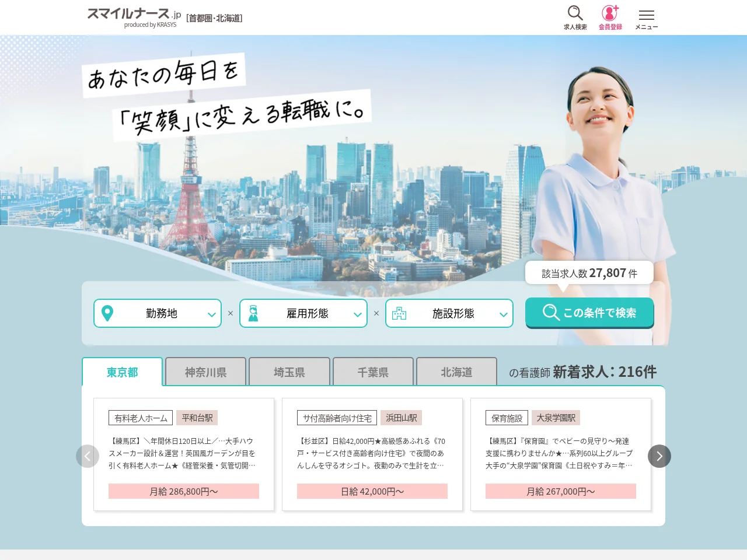
Task: Show the previous job cards with left arrow
Action: pos(88,456)
